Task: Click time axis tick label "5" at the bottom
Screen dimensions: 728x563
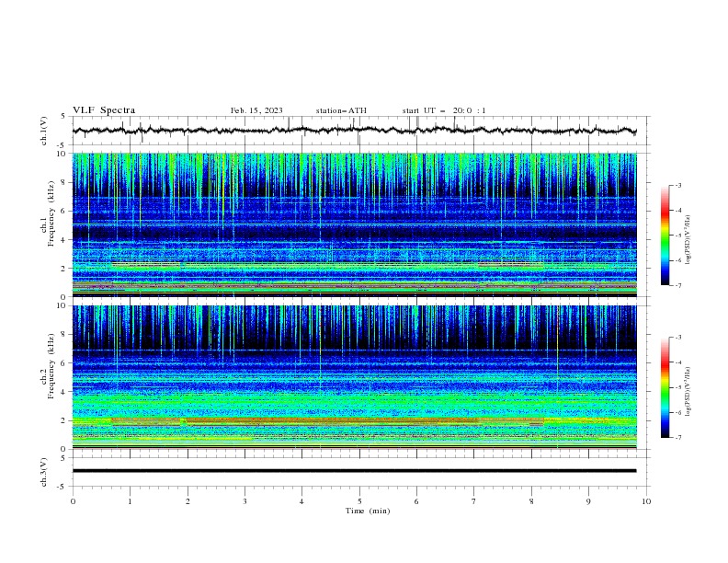Action: tap(359, 501)
